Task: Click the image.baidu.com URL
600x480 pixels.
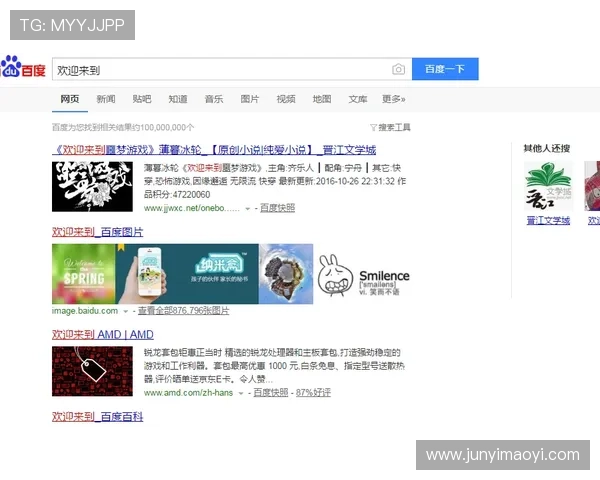Action: click(85, 311)
